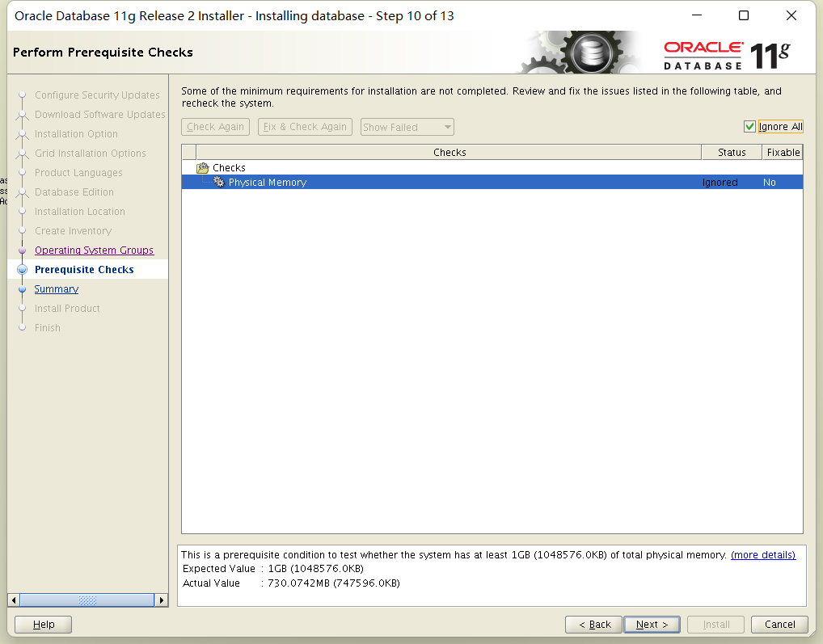This screenshot has width=823, height=644.
Task: Click the Checks folder icon
Action: (202, 168)
